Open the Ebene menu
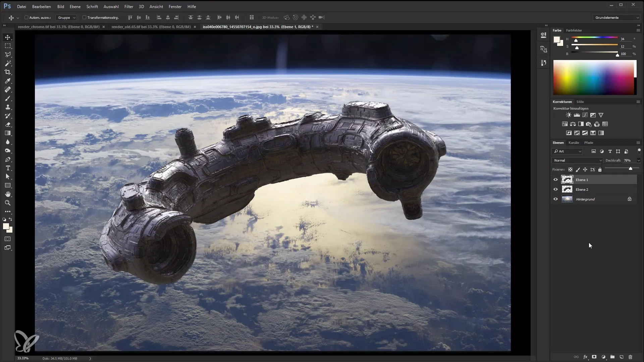The width and height of the screenshot is (644, 362). (x=75, y=6)
